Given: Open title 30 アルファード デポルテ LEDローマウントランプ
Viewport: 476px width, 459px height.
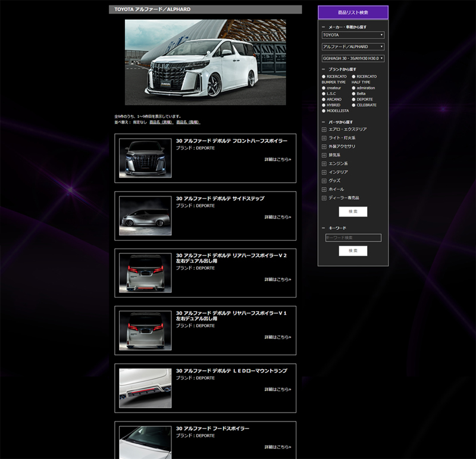Looking at the screenshot, I should click(x=231, y=371).
